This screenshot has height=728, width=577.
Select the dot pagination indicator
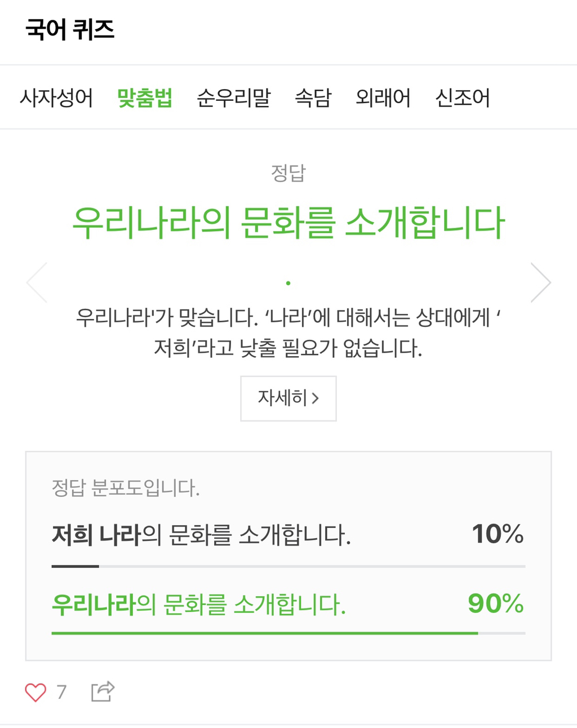[288, 283]
